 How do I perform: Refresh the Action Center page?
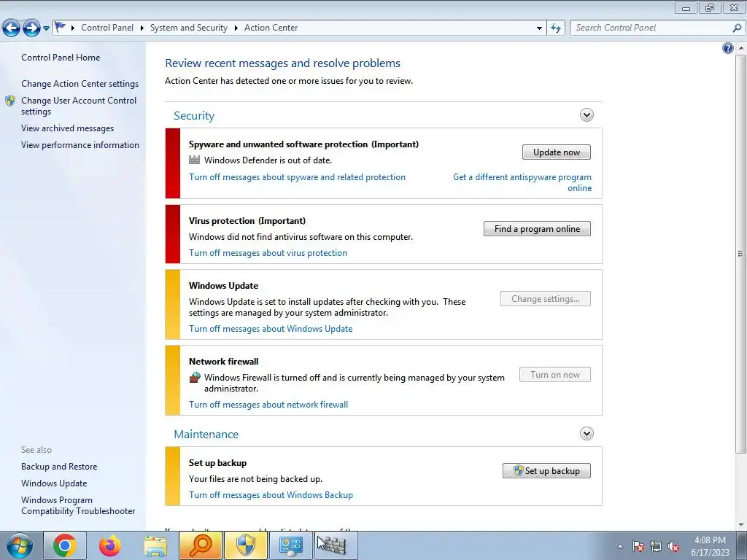click(x=555, y=28)
